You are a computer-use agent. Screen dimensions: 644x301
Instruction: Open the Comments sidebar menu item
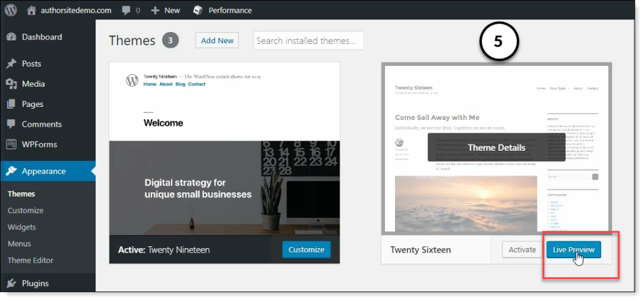tap(42, 124)
